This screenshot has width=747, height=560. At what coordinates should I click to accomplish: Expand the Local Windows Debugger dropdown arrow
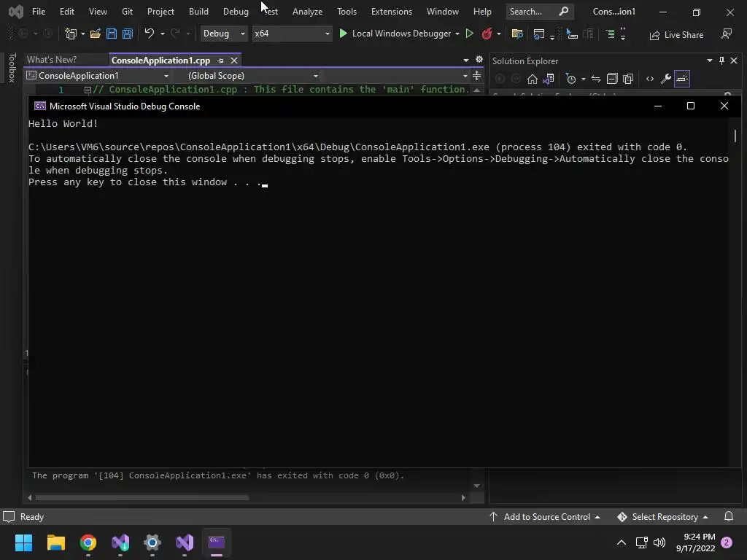point(457,34)
